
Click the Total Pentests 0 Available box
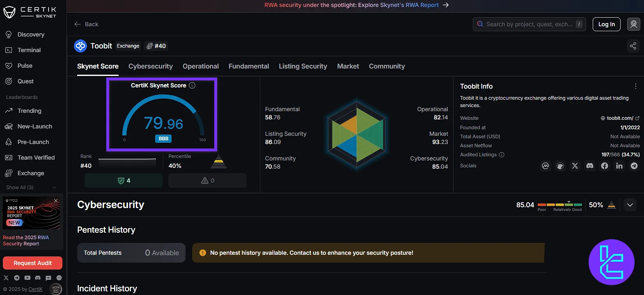(131, 253)
